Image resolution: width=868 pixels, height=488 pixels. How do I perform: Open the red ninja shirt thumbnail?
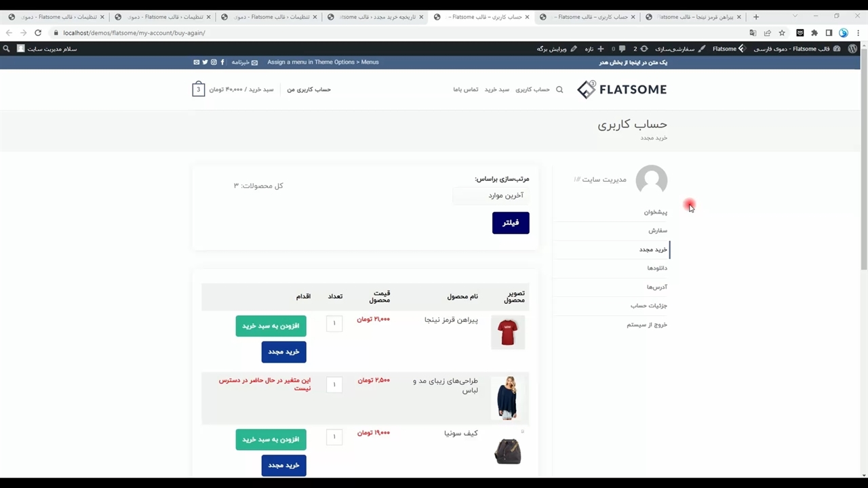coord(507,333)
